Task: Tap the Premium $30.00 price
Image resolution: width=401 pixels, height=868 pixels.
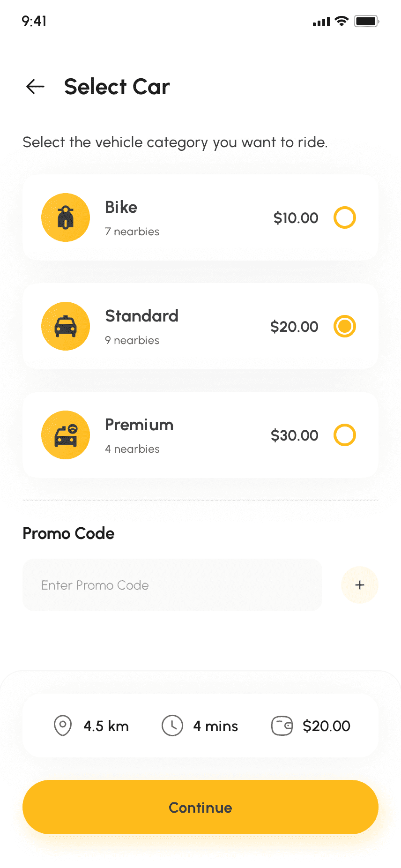Action: click(x=294, y=435)
